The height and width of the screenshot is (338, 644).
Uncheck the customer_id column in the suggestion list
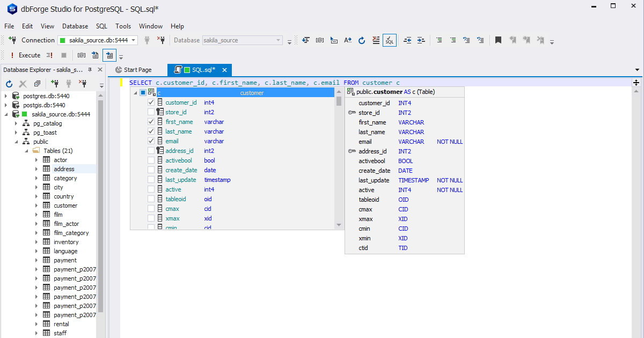tap(151, 102)
